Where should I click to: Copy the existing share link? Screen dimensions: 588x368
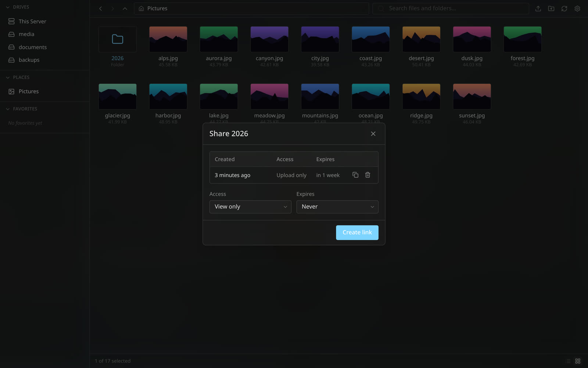coord(355,175)
